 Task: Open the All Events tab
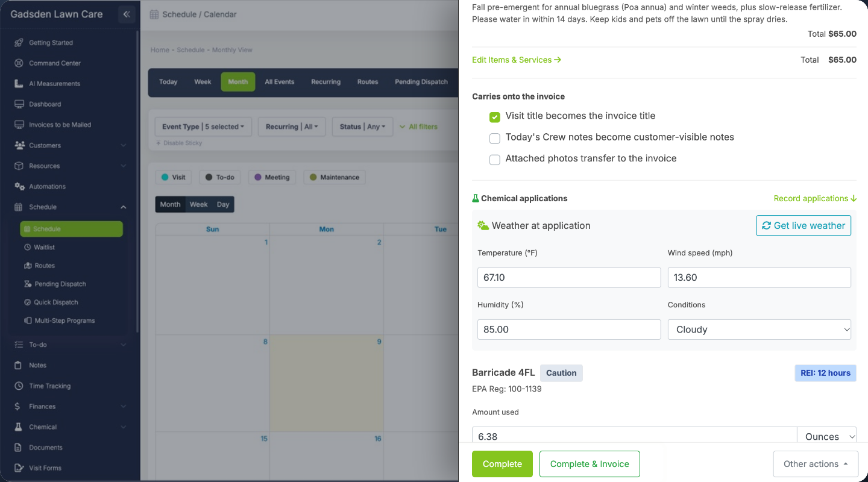click(x=280, y=82)
